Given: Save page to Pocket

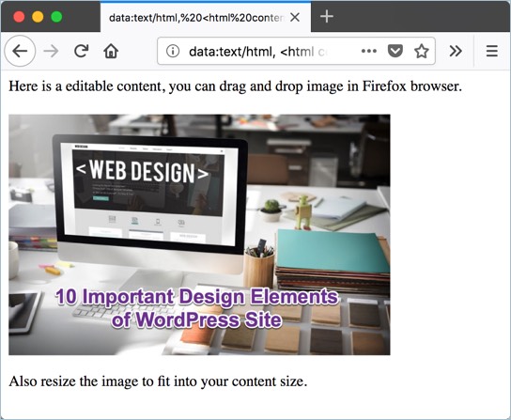Looking at the screenshot, I should pyautogui.click(x=395, y=51).
